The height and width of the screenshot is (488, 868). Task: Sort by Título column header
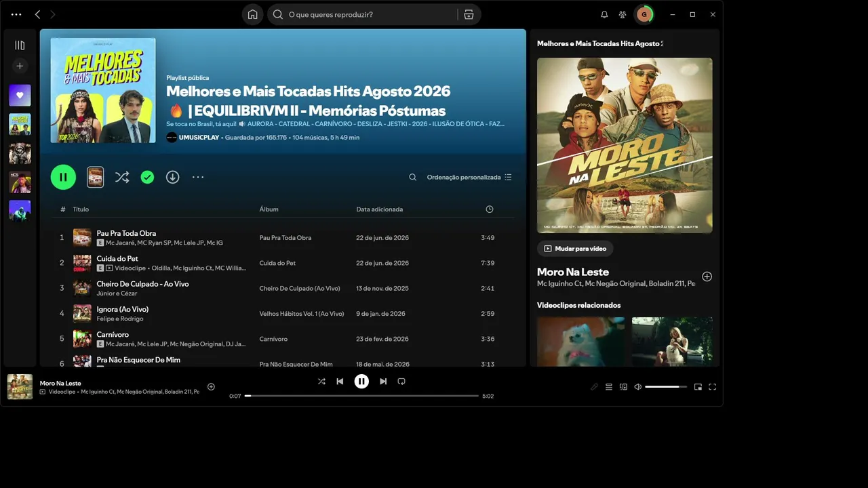81,209
